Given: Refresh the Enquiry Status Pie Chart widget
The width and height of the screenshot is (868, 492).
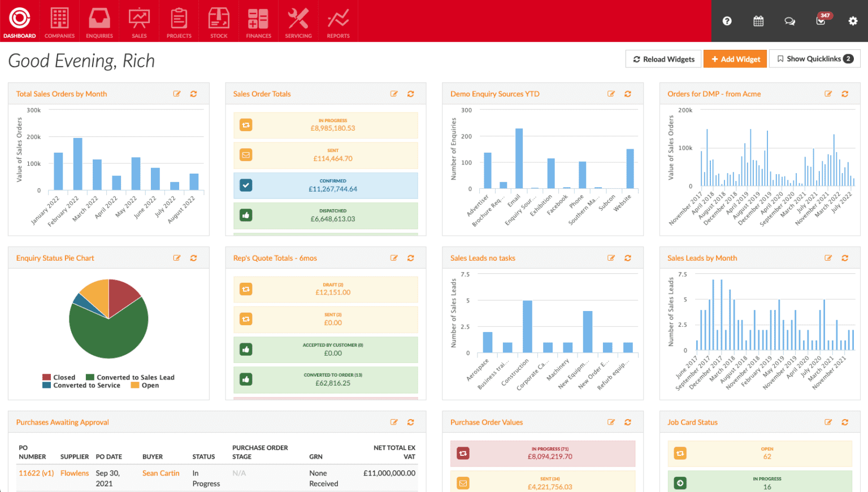Looking at the screenshot, I should coord(193,258).
